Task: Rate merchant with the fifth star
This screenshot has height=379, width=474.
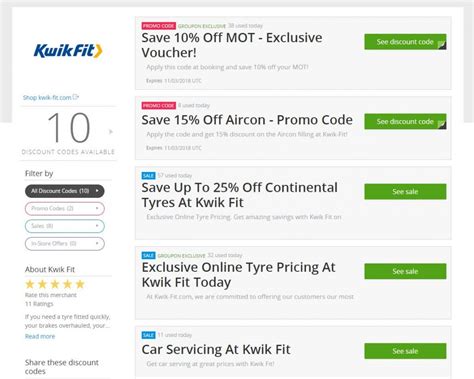Action: point(80,284)
